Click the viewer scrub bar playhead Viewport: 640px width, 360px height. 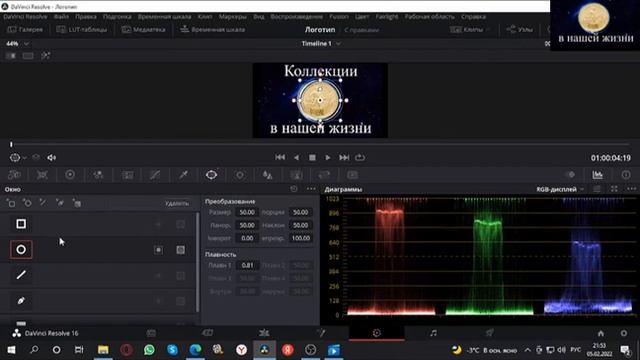point(11,144)
